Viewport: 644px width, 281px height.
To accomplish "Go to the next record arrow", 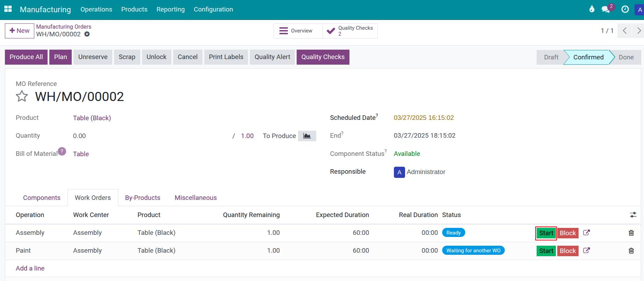I will (638, 31).
